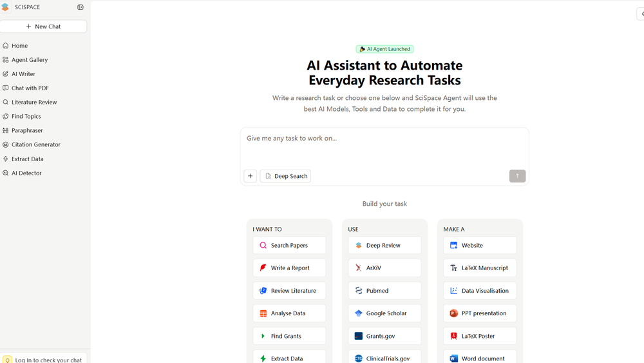Open Find Topics
The width and height of the screenshot is (644, 363).
pos(26,116)
